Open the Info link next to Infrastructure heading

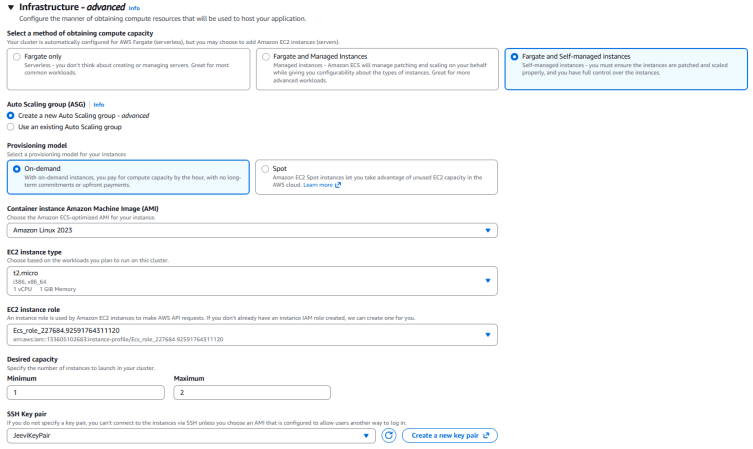coord(134,8)
